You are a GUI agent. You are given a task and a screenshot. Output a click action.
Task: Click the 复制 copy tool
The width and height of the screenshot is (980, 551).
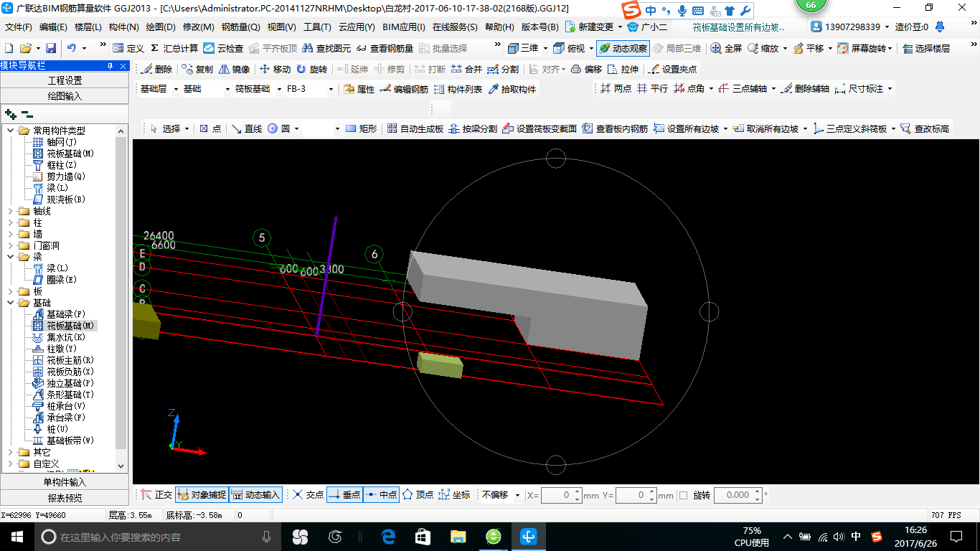(198, 69)
